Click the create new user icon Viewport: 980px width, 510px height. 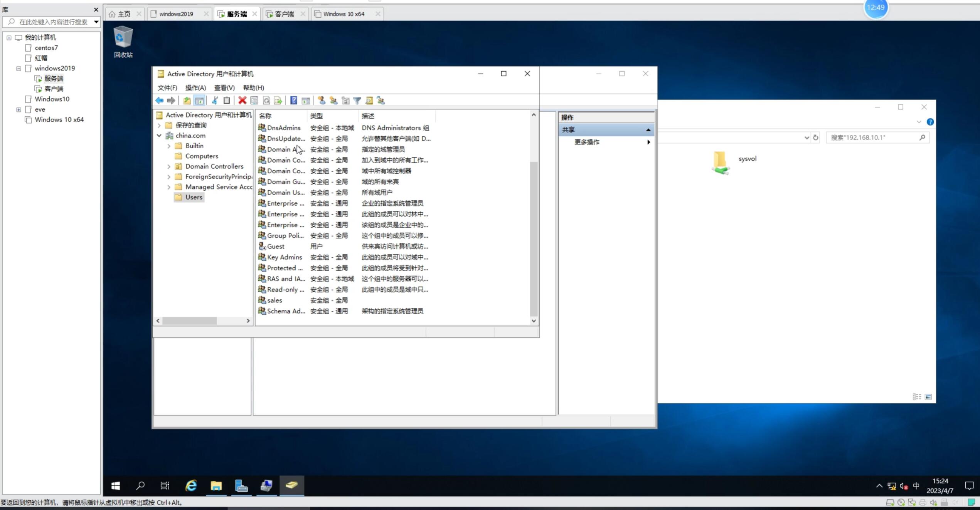[322, 101]
